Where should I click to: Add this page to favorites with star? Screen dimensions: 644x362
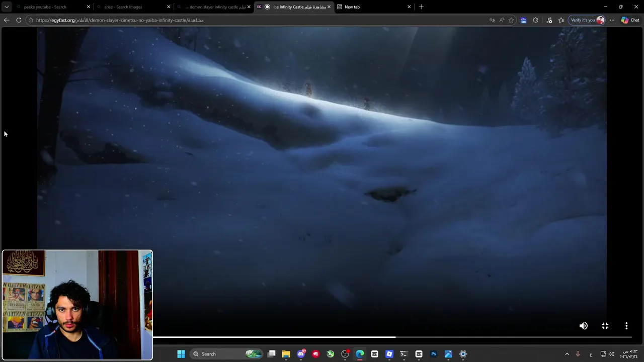pyautogui.click(x=511, y=20)
